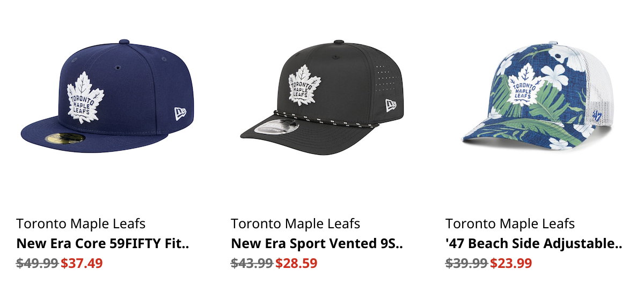The width and height of the screenshot is (644, 284).
Task: Open New Era Sport Vented 9S.. product link
Action: tap(317, 244)
